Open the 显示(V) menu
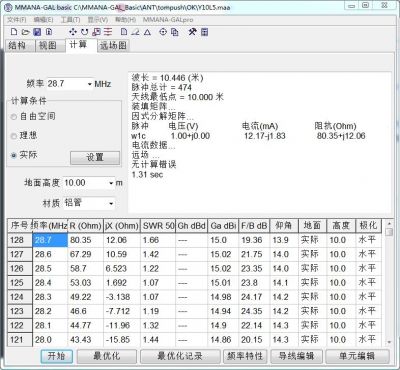400x370 pixels. pyautogui.click(x=98, y=20)
